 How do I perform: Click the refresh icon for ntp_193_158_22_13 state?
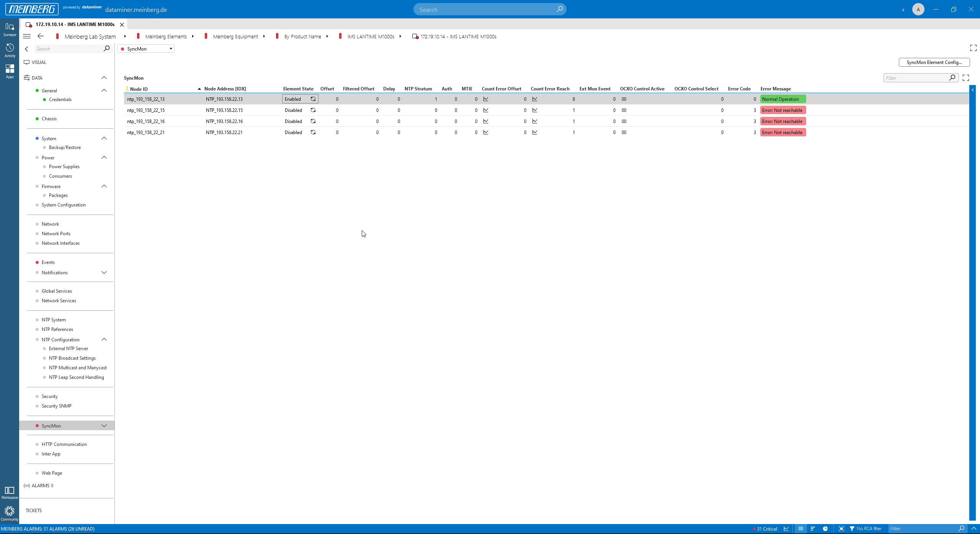point(313,99)
